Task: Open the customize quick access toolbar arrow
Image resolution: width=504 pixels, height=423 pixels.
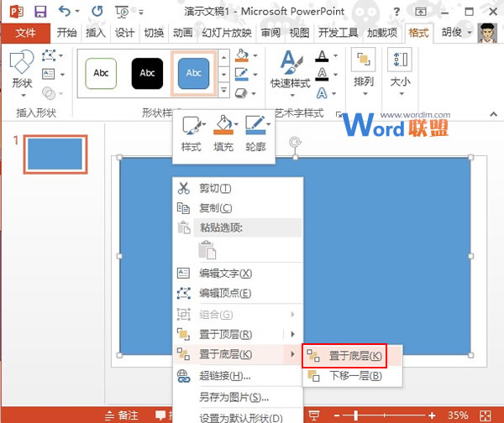Action: pyautogui.click(x=141, y=13)
